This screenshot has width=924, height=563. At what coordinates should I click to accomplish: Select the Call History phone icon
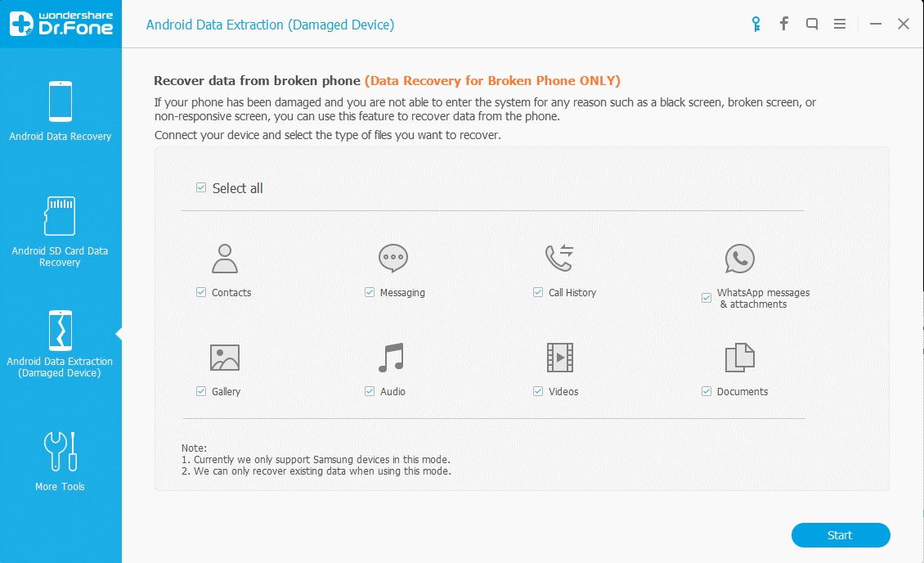point(559,258)
